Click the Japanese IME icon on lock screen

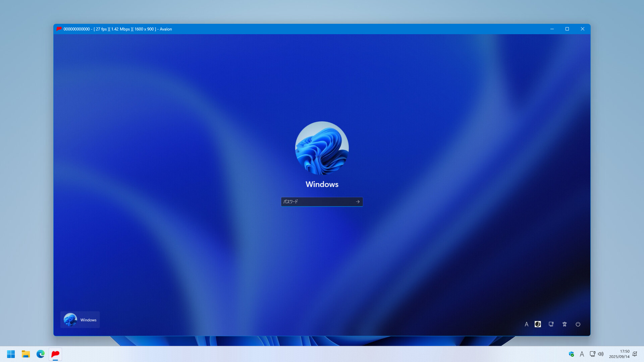point(538,324)
